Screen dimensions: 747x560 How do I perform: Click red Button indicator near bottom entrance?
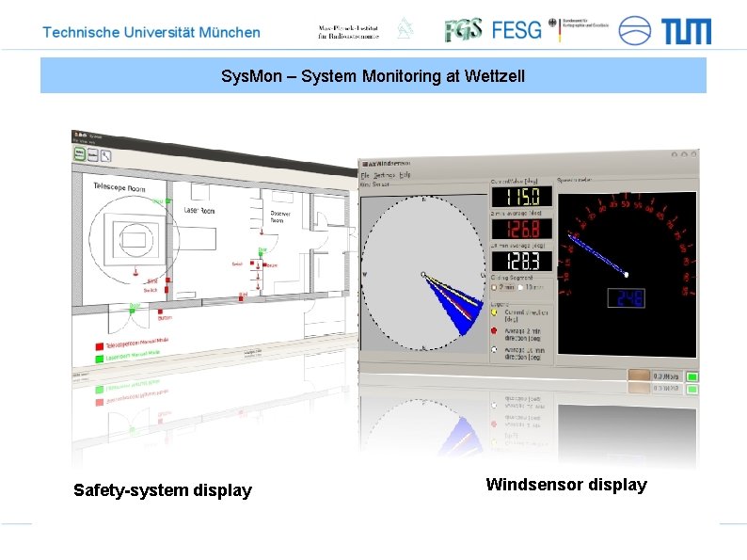tap(161, 312)
